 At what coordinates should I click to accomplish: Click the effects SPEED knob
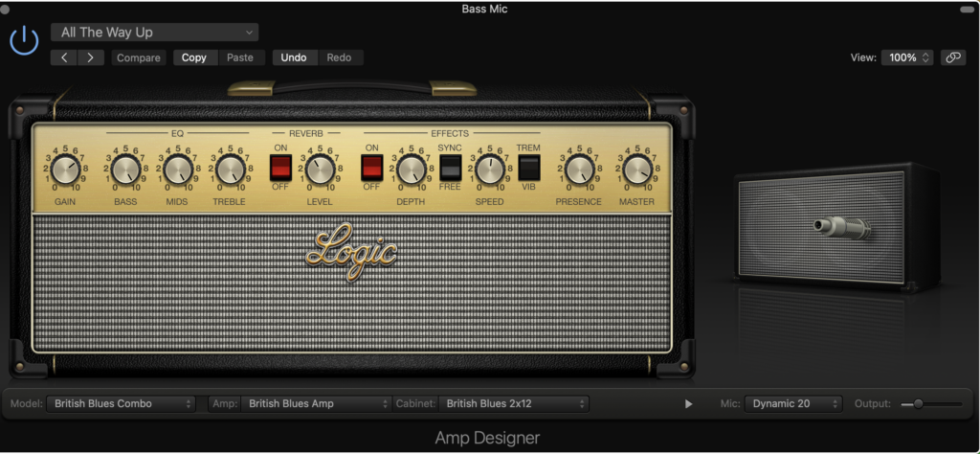coord(490,170)
